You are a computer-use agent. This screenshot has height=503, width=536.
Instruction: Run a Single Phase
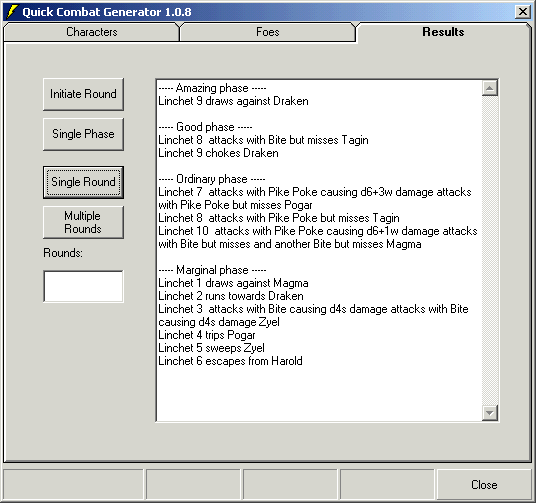click(83, 134)
